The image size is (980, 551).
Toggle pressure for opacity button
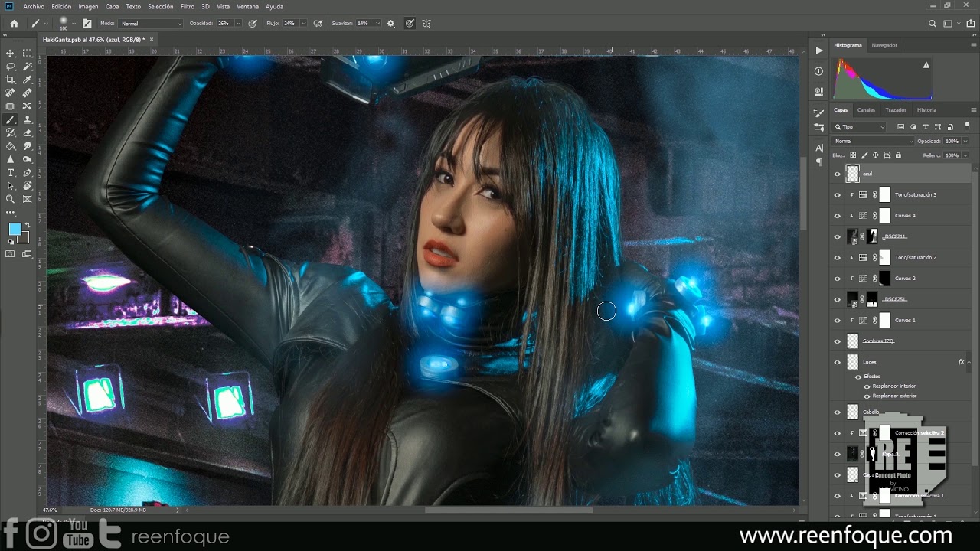coord(253,24)
